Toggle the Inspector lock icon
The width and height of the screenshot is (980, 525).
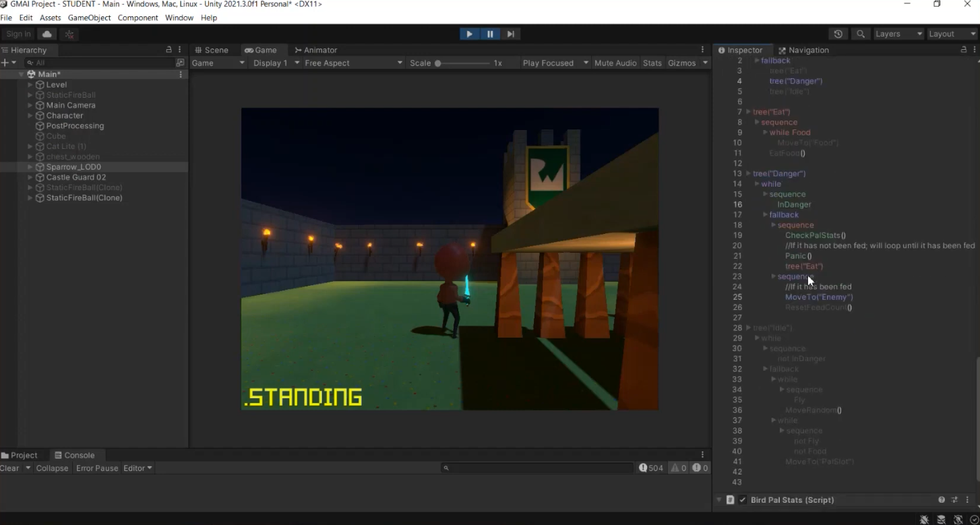pos(963,50)
